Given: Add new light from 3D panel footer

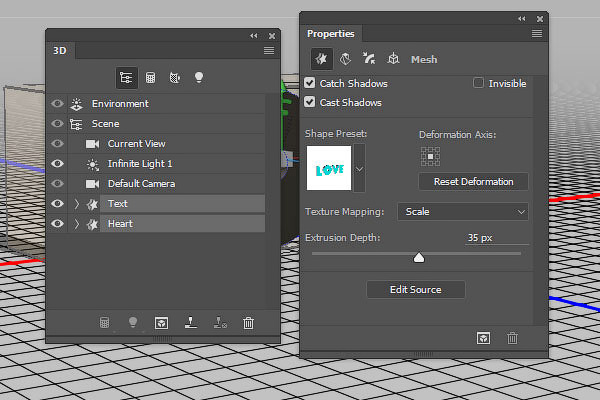Looking at the screenshot, I should [133, 322].
